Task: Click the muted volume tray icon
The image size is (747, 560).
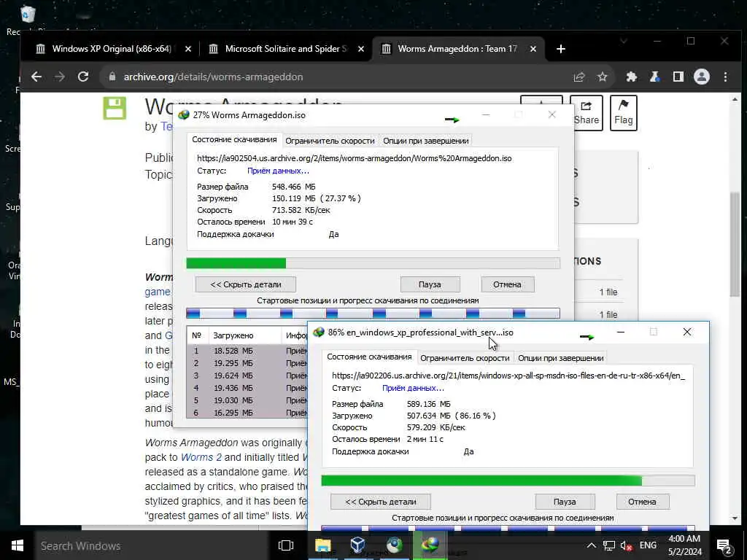Action: click(626, 546)
